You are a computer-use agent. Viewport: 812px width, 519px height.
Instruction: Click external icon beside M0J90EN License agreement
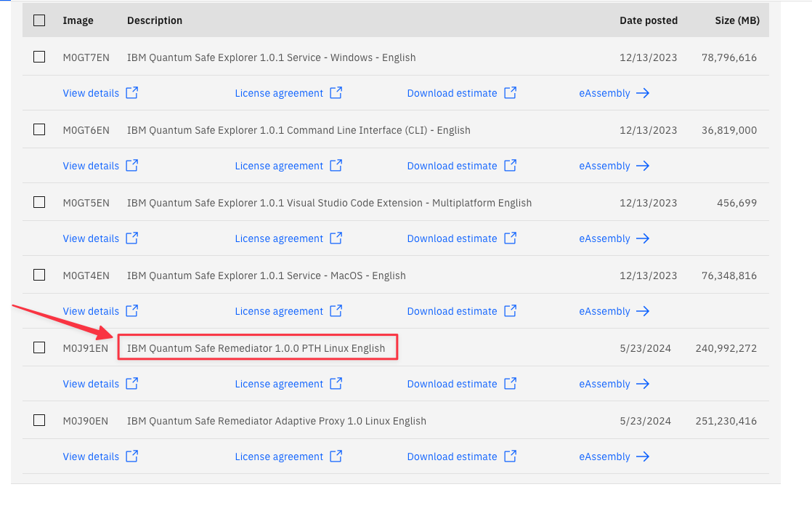(x=336, y=456)
